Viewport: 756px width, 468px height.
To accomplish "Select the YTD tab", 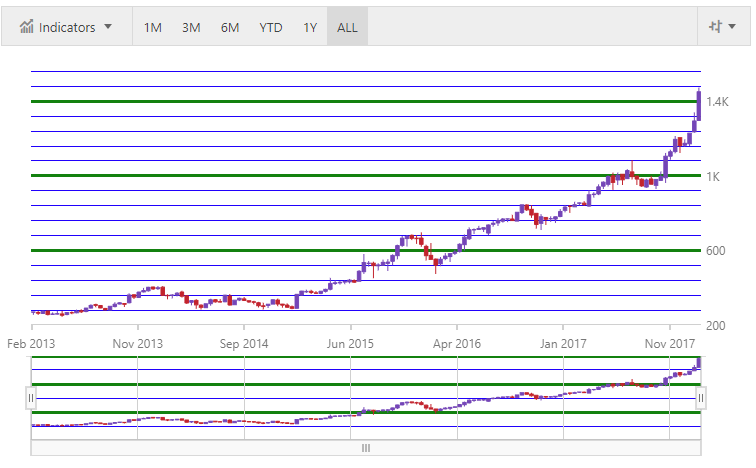I will pyautogui.click(x=270, y=27).
